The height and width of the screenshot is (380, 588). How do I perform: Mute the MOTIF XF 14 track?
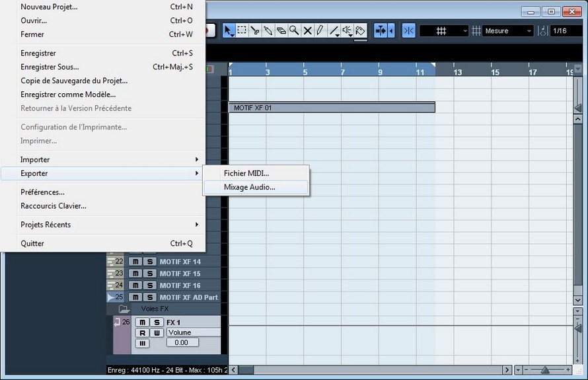tap(135, 262)
